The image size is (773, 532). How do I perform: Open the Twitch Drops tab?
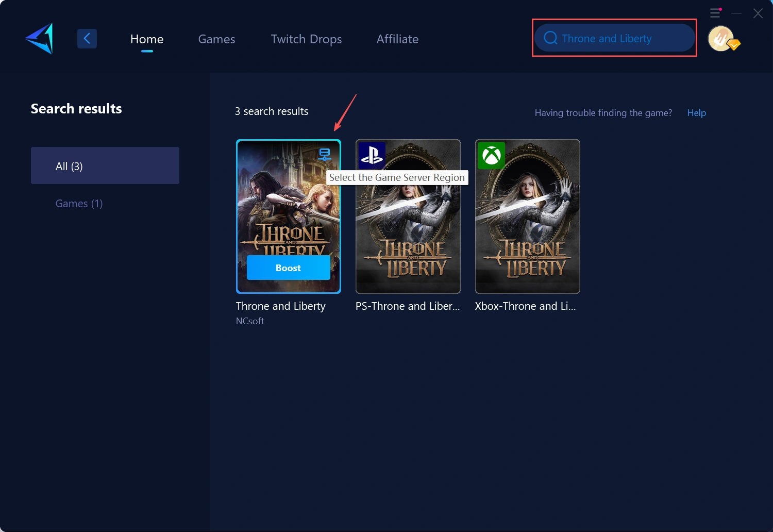point(306,39)
